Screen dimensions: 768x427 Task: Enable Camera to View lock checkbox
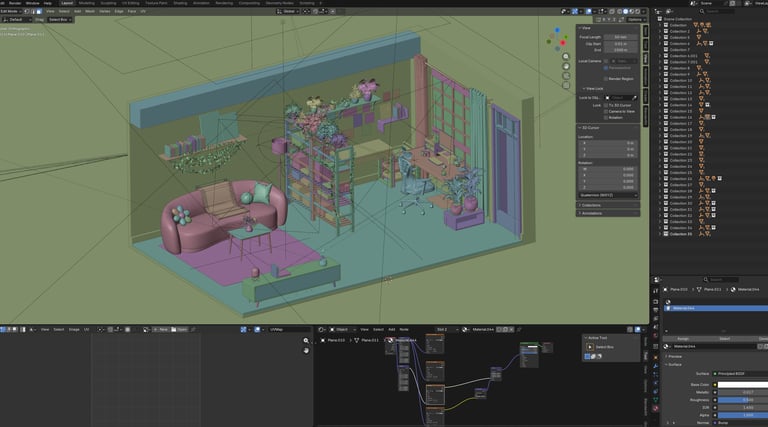tap(606, 112)
